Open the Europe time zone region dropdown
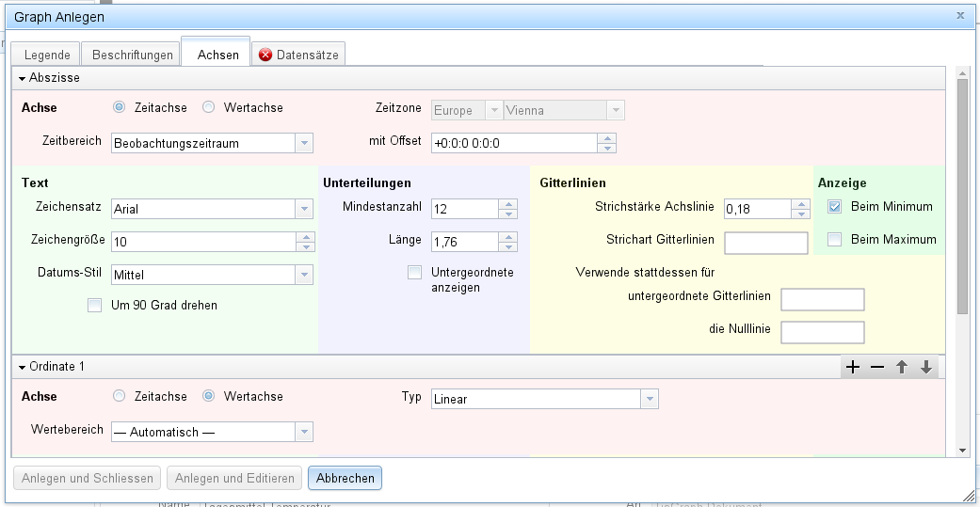The height and width of the screenshot is (507, 980). [493, 110]
